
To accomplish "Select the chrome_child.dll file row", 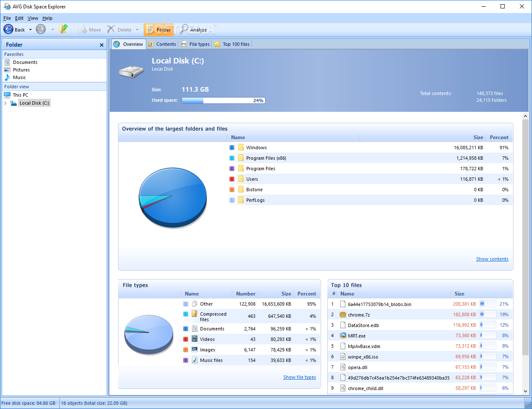I will coord(420,388).
